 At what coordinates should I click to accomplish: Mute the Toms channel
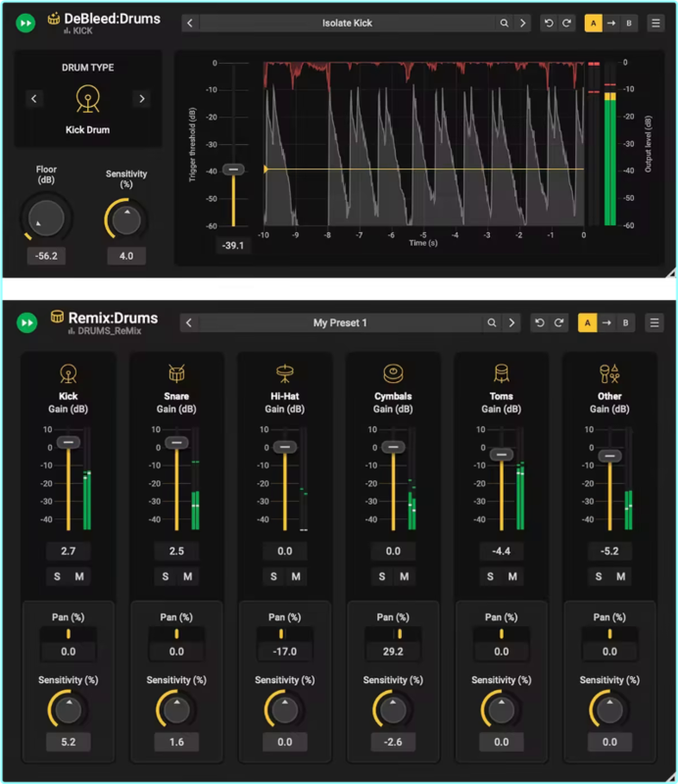pos(512,576)
